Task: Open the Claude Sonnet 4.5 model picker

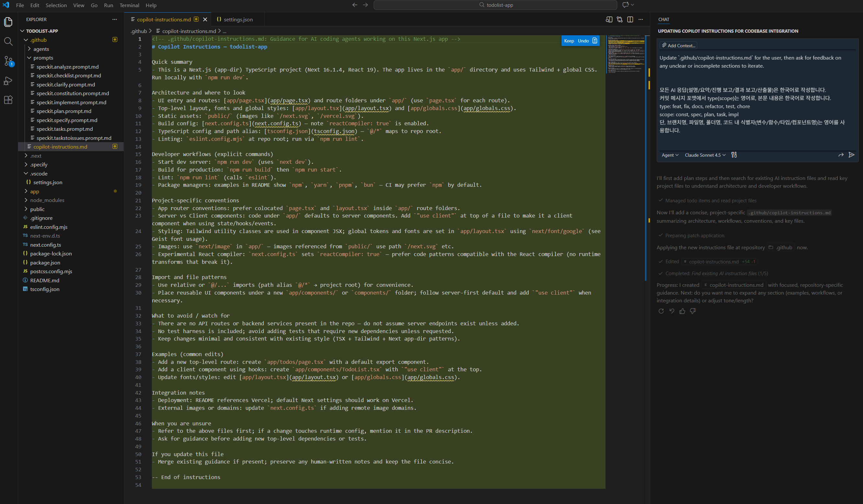Action: coord(705,155)
